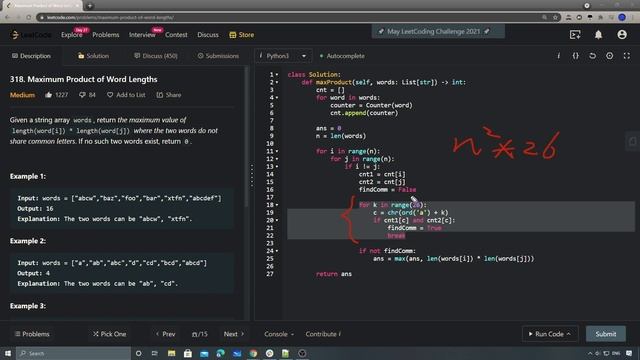Click Pick One random problem

pyautogui.click(x=109, y=334)
